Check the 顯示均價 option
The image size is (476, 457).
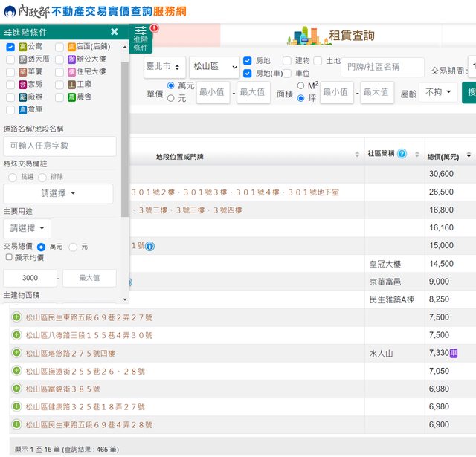coord(9,257)
